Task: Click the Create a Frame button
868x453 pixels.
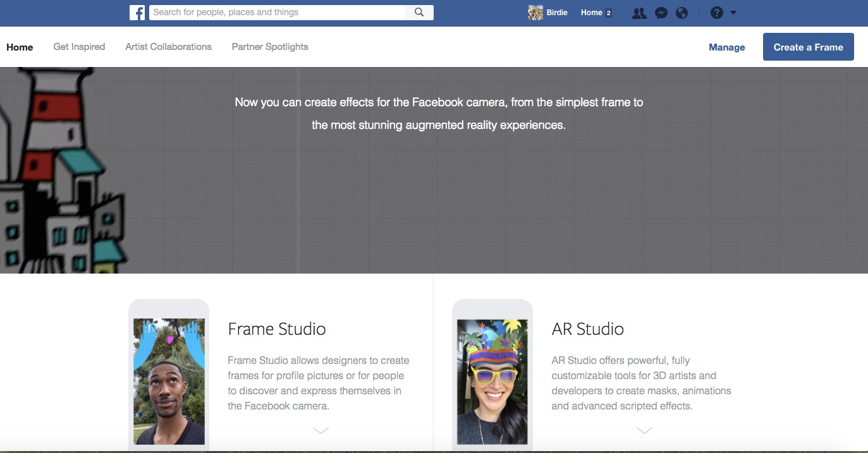Action: (x=809, y=47)
